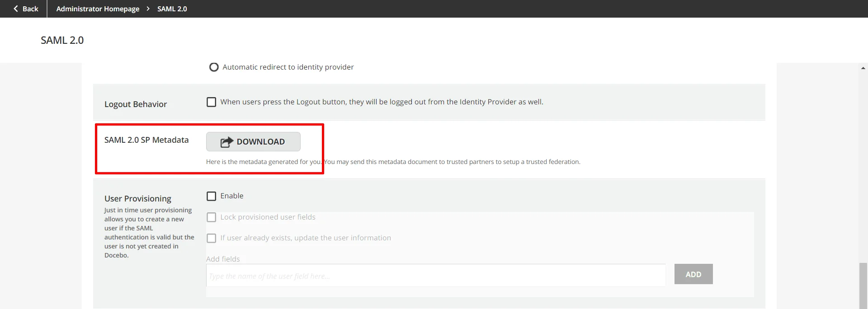The width and height of the screenshot is (868, 309).
Task: Click the ADD button in User Provisioning
Action: pos(693,274)
